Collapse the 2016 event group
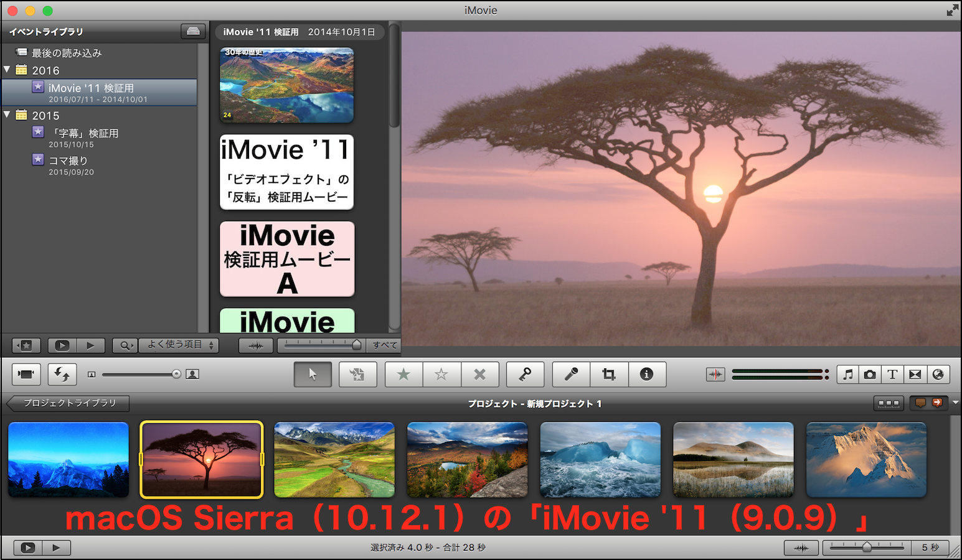This screenshot has height=560, width=962. [x=7, y=70]
